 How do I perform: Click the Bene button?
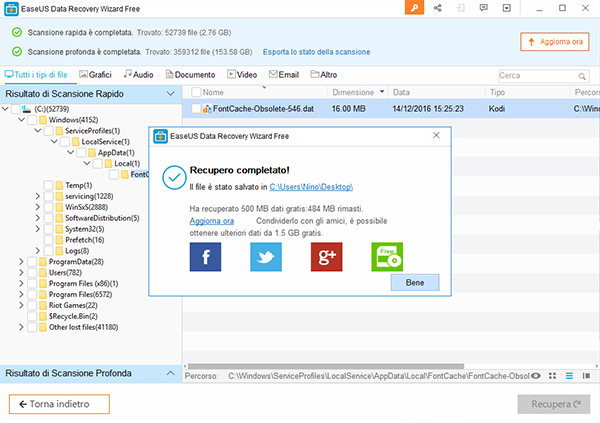click(x=415, y=283)
